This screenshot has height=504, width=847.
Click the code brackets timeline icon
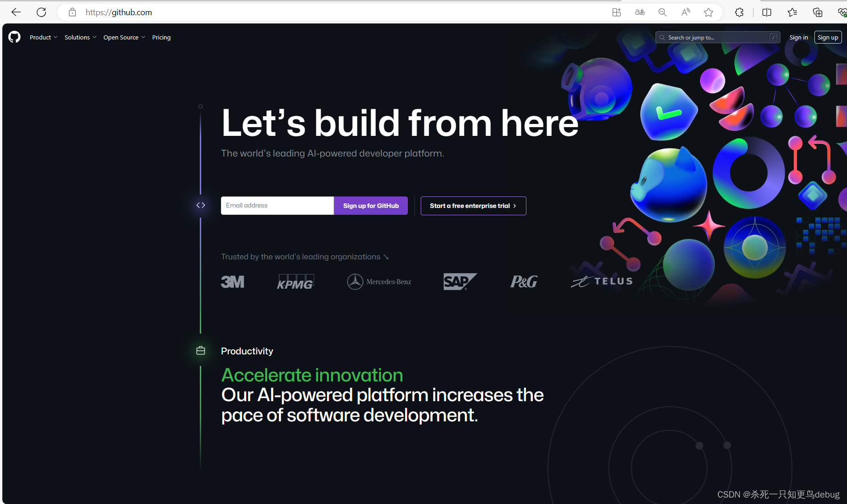201,205
